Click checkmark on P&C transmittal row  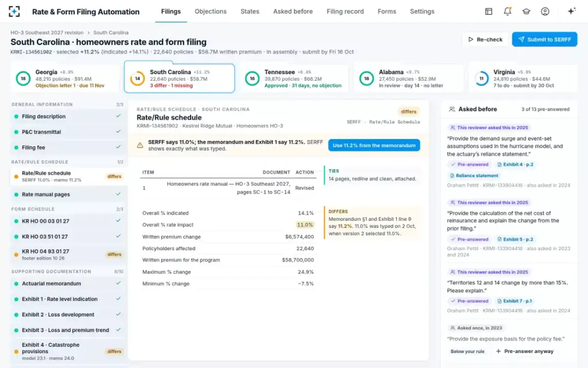tap(118, 131)
